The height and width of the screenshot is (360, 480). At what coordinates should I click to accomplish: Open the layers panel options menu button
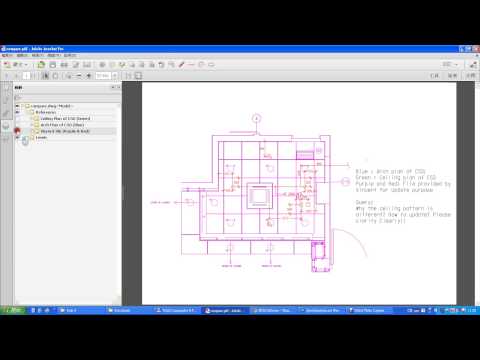pyautogui.click(x=19, y=98)
